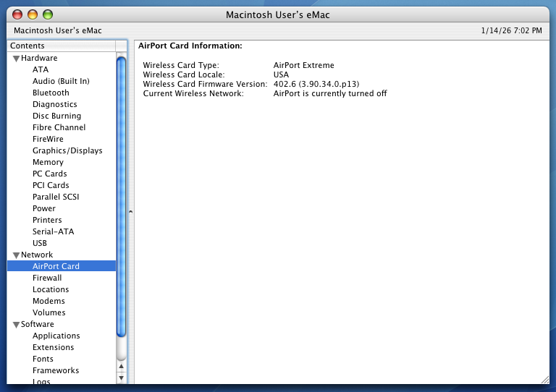This screenshot has width=556, height=392.
Task: Select ATA in the Contents list
Action: 41,69
